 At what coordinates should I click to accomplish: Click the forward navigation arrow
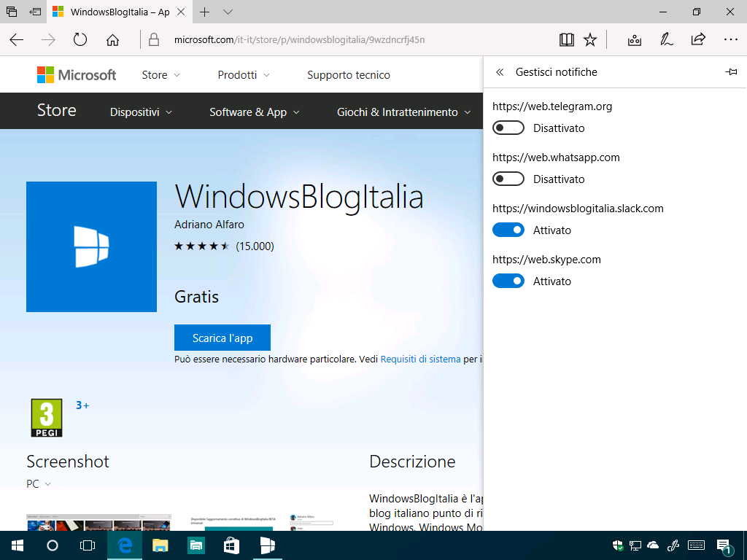[x=48, y=39]
